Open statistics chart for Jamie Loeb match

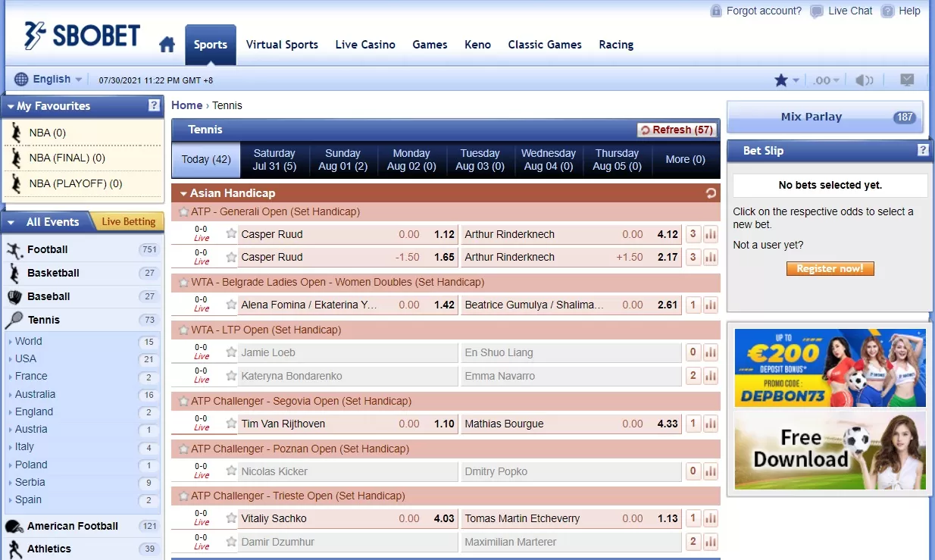coord(711,352)
